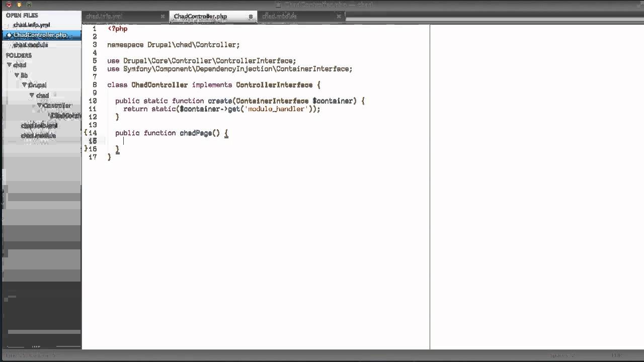Click the use Symfony ContainerInterface line
644x362 pixels.
(x=230, y=69)
